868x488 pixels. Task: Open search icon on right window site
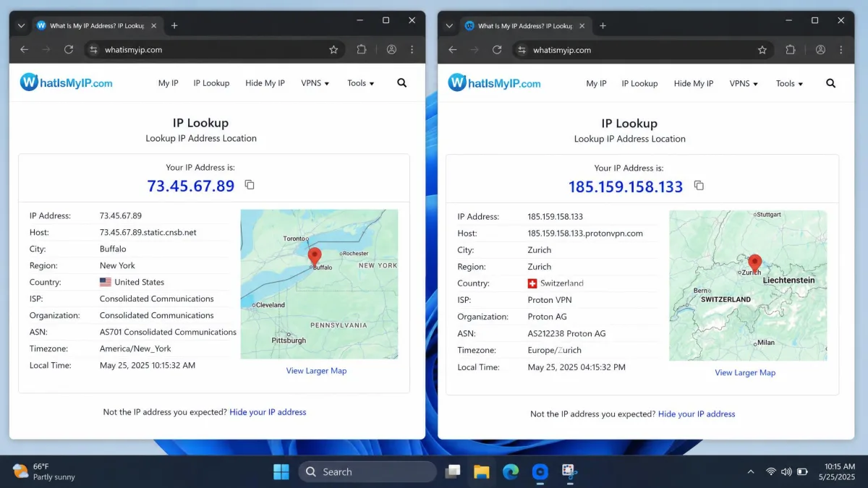pos(830,83)
